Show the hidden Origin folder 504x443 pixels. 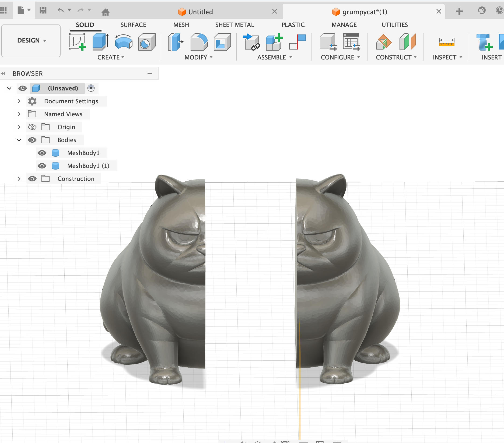click(32, 127)
